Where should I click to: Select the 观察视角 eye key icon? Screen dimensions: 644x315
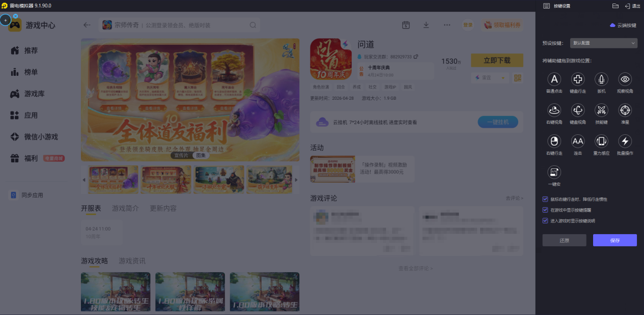point(625,79)
